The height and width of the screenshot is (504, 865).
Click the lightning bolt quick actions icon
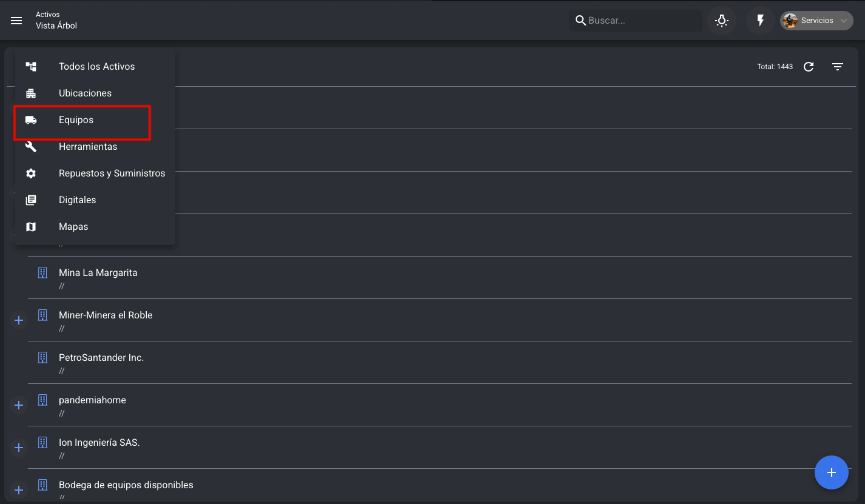tap(760, 21)
